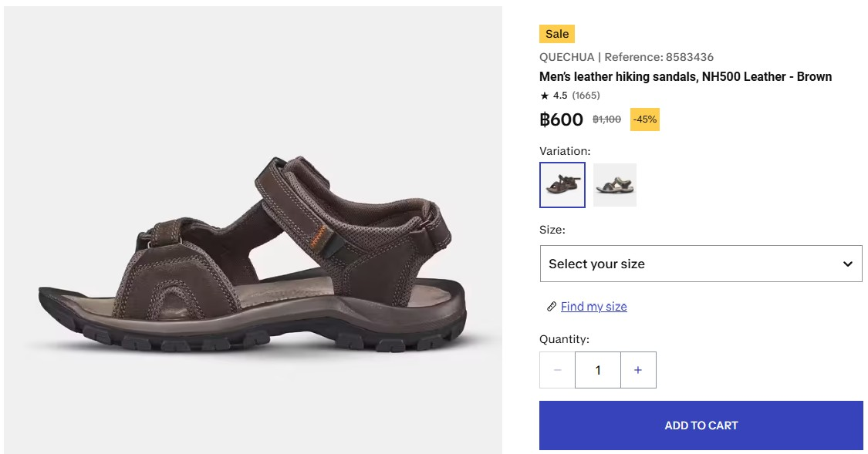Image resolution: width=868 pixels, height=454 pixels.
Task: Select the brown sandal variation thumbnail
Action: 562,185
